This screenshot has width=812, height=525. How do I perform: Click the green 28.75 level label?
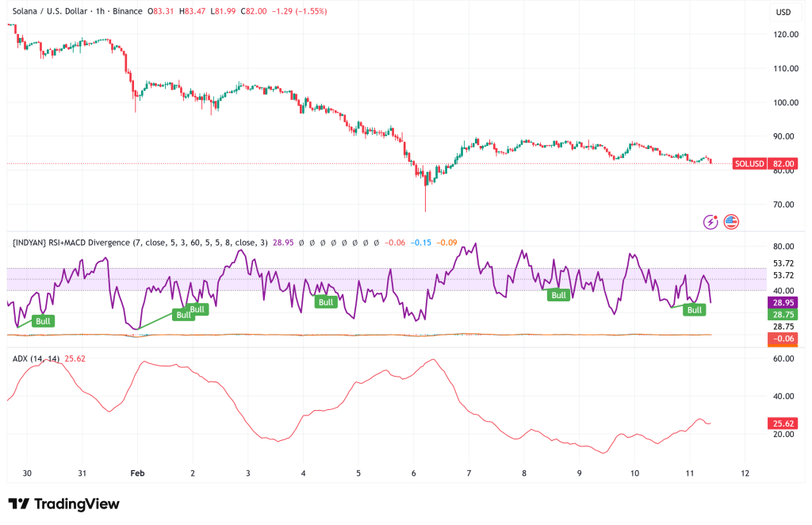pyautogui.click(x=783, y=314)
